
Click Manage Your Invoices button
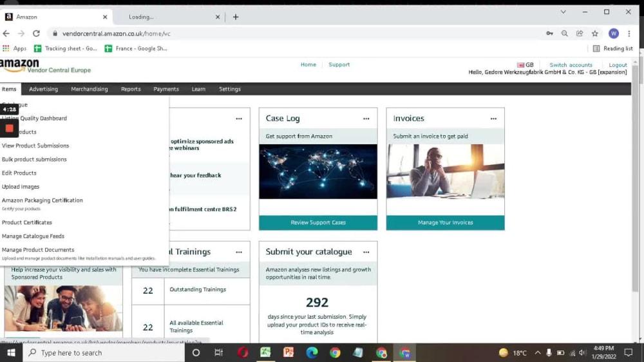coord(445,223)
